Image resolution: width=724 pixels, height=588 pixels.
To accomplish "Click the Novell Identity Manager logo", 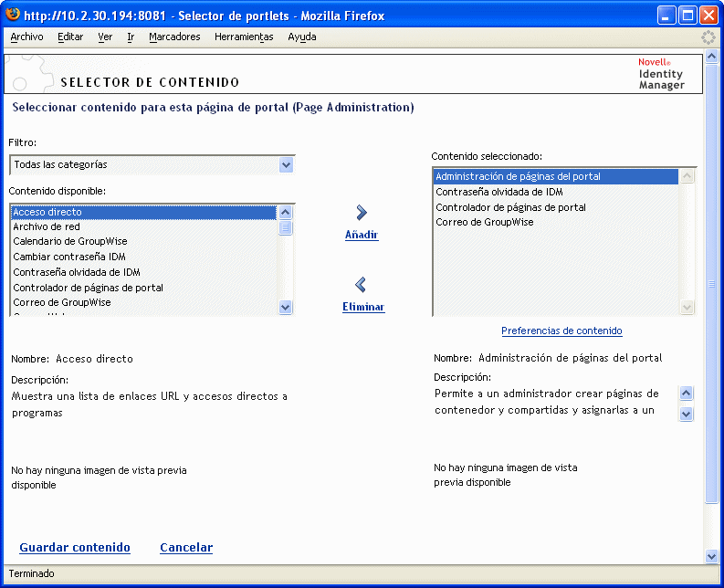I will pyautogui.click(x=661, y=73).
